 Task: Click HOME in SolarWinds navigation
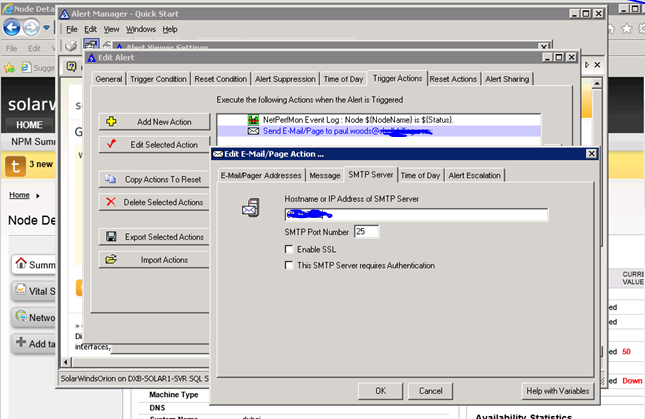click(x=29, y=125)
